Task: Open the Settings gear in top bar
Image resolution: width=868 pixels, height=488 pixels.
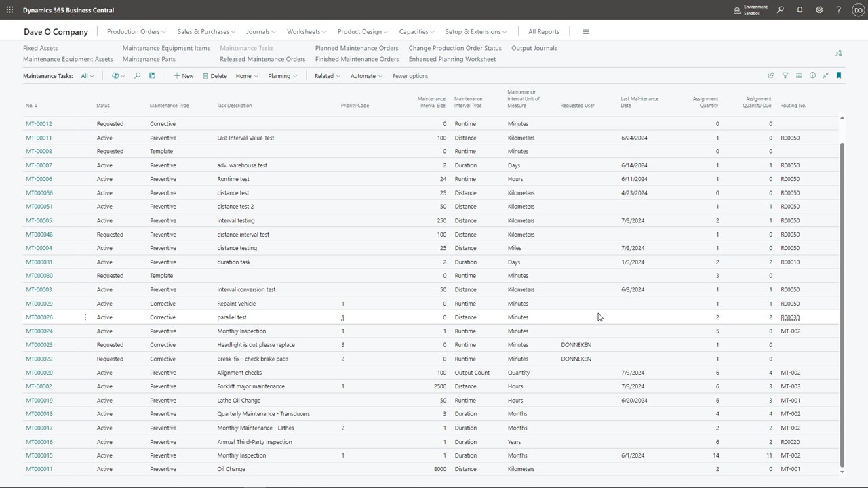Action: (819, 10)
